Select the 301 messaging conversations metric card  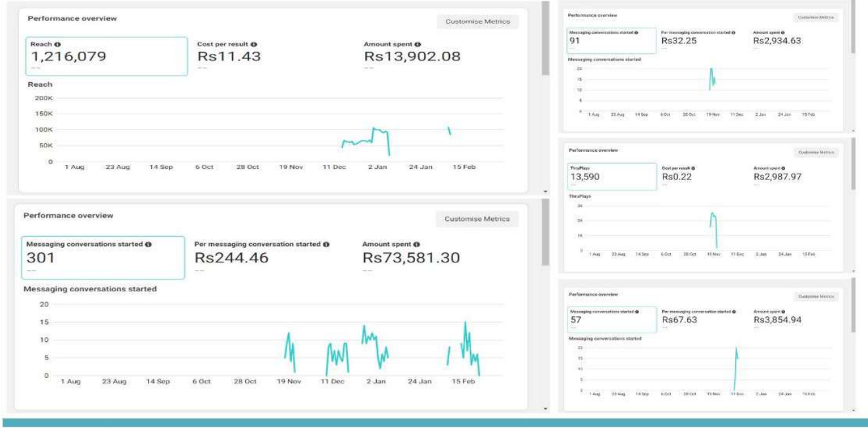click(x=103, y=257)
